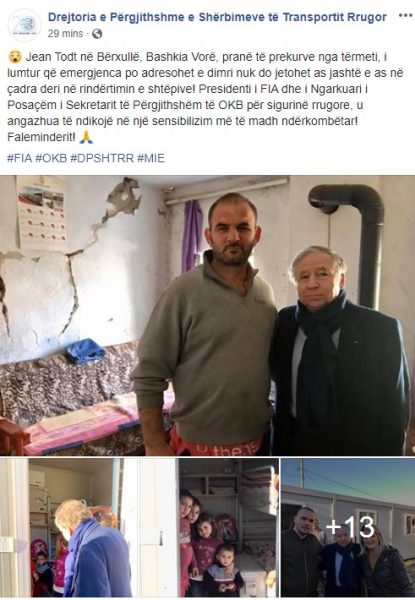Open the three-dot post options menu

[x=405, y=16]
